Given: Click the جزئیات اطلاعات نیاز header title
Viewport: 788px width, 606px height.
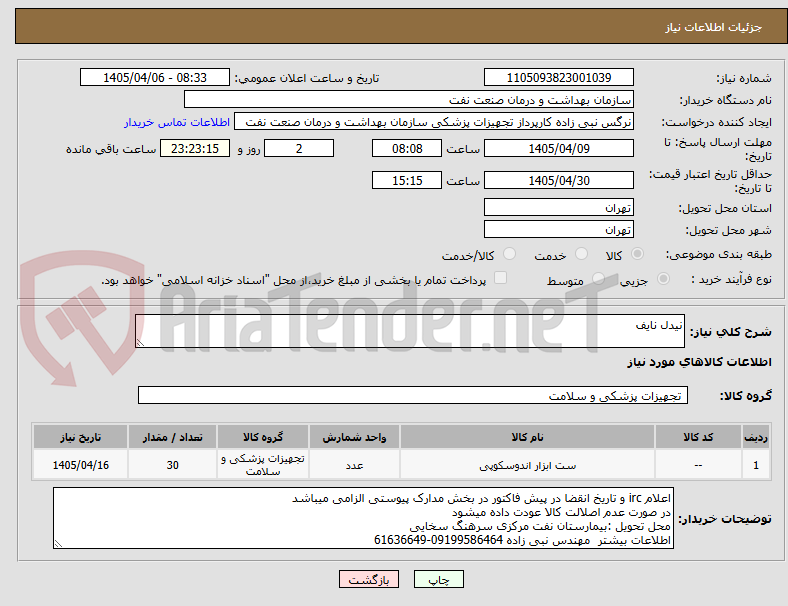Looking at the screenshot, I should coord(714,27).
